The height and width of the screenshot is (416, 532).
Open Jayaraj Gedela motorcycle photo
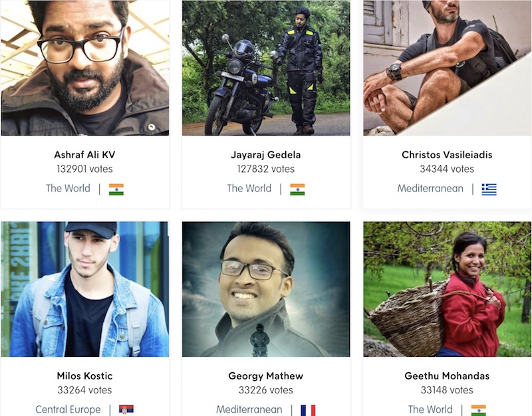(266, 68)
